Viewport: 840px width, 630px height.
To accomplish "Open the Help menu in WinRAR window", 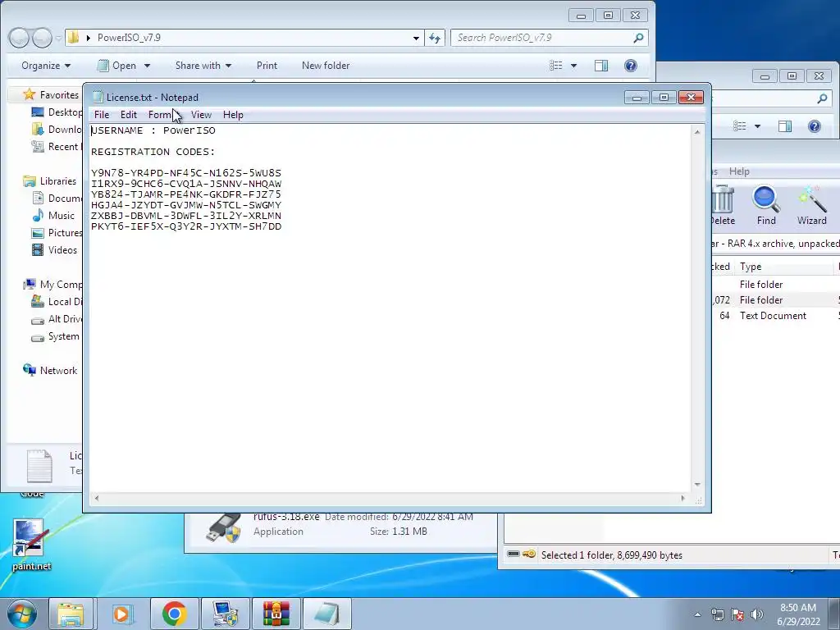I will (x=739, y=171).
